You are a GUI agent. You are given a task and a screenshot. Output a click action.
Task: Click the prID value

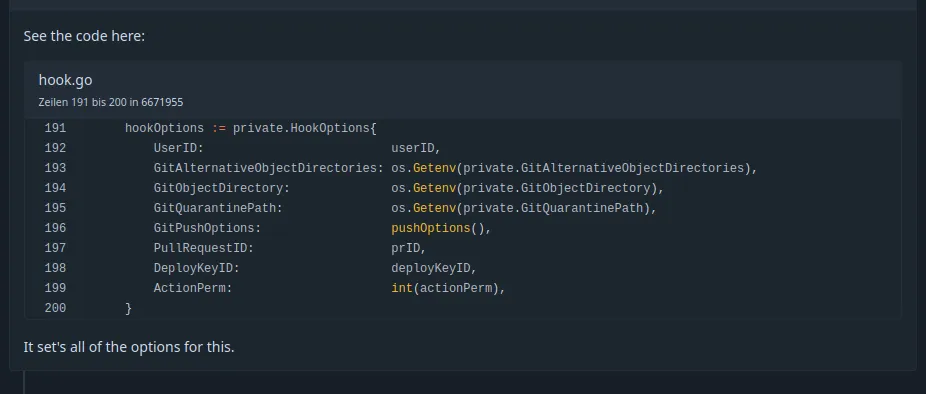pyautogui.click(x=406, y=248)
